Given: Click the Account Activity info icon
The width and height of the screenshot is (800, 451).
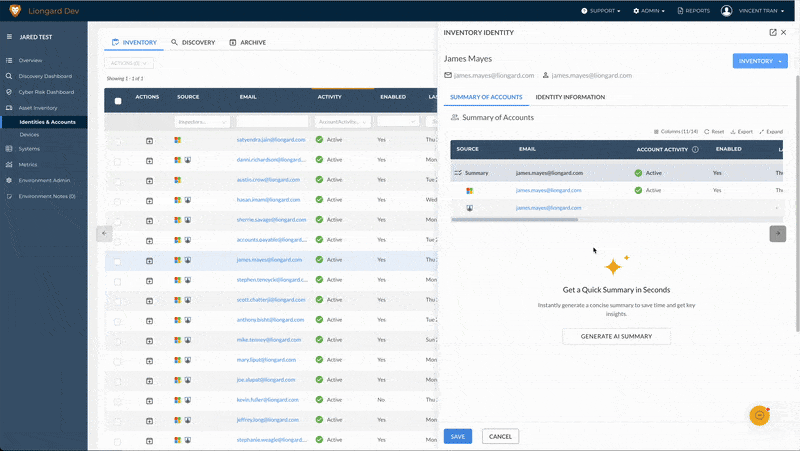Looking at the screenshot, I should [695, 149].
